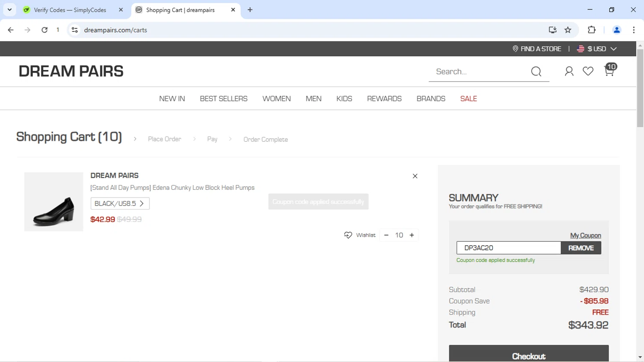This screenshot has height=362, width=644.
Task: Open site information icon in address bar
Action: pos(75,30)
